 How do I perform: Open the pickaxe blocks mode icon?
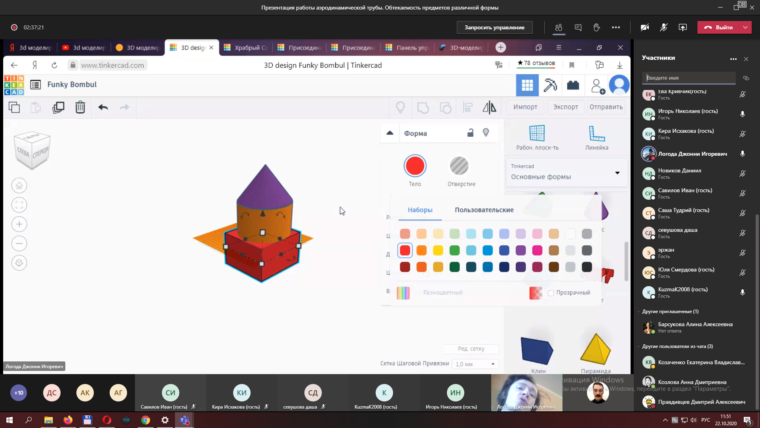coord(550,85)
